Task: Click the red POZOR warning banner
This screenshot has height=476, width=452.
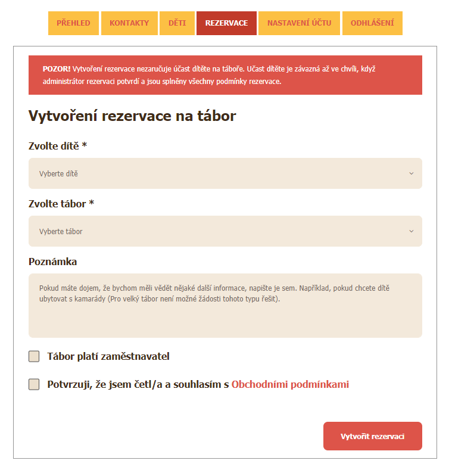Action: point(225,75)
